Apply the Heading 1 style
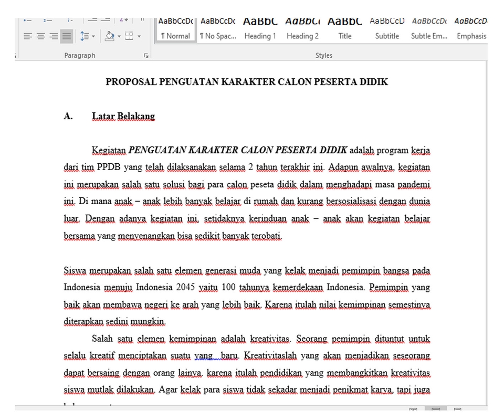Screen dimensions: 504x420 click(x=260, y=30)
